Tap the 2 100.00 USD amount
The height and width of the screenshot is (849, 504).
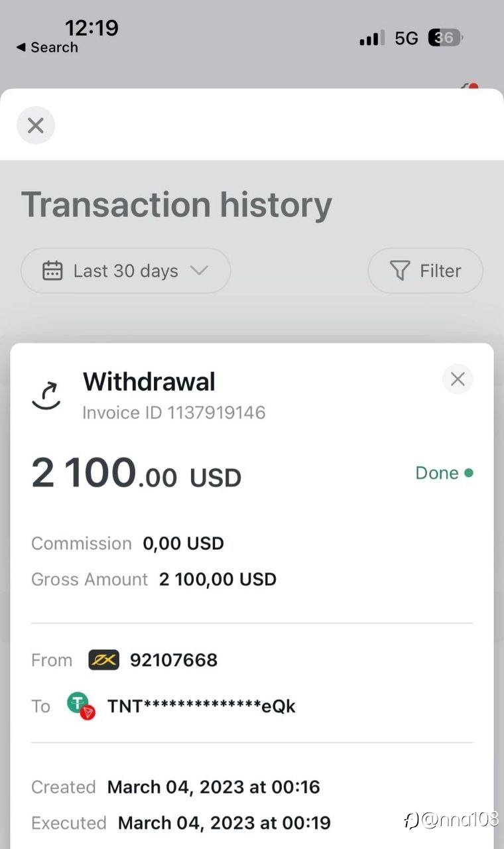137,475
